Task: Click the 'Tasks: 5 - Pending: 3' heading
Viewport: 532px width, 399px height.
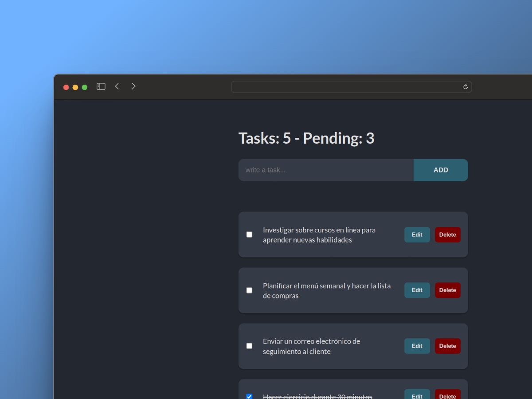Action: (306, 138)
